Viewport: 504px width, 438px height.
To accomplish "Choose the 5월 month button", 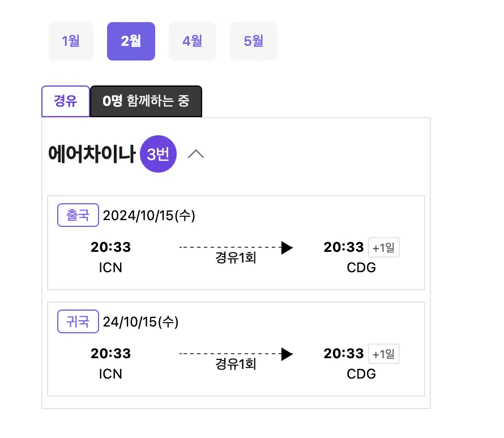I will 254,41.
